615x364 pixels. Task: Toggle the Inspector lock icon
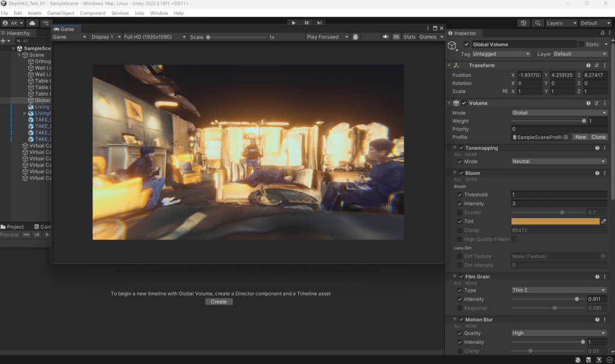tap(603, 33)
